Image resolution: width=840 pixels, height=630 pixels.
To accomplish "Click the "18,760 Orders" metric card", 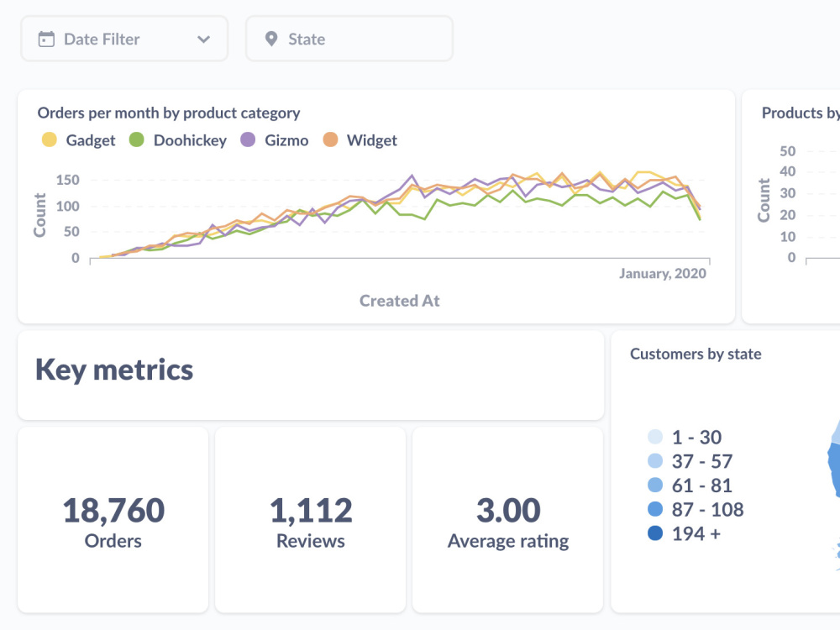I will [x=113, y=518].
